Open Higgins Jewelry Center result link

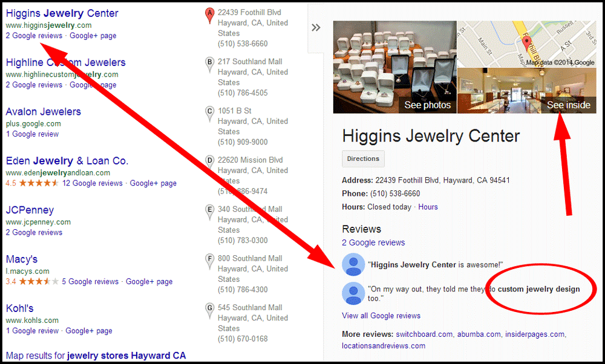click(62, 13)
